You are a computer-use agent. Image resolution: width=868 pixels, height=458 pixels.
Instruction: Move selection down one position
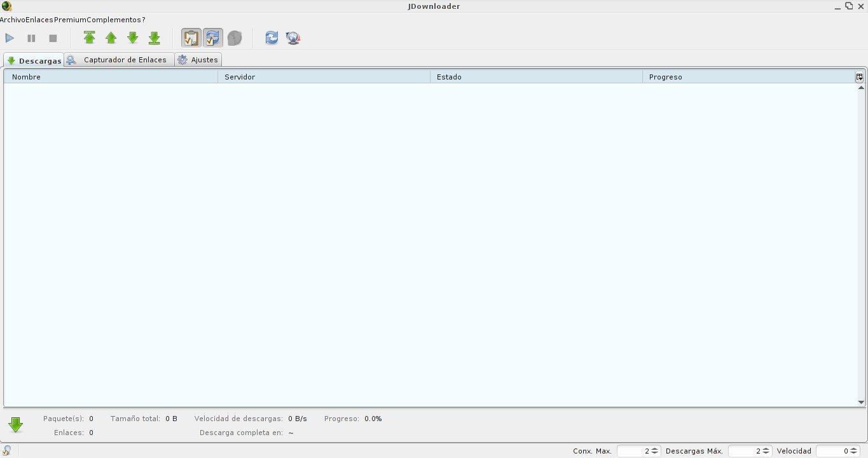[x=133, y=38]
